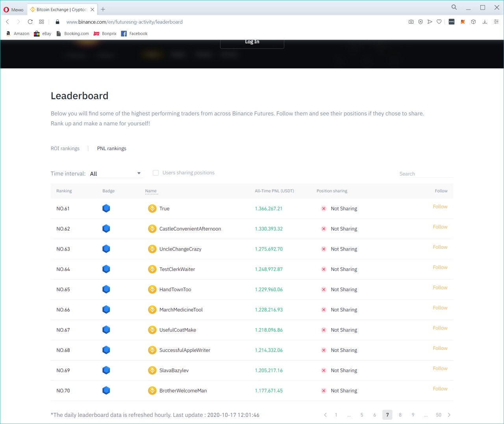
Task: Go to pagination page 5
Action: 362,415
